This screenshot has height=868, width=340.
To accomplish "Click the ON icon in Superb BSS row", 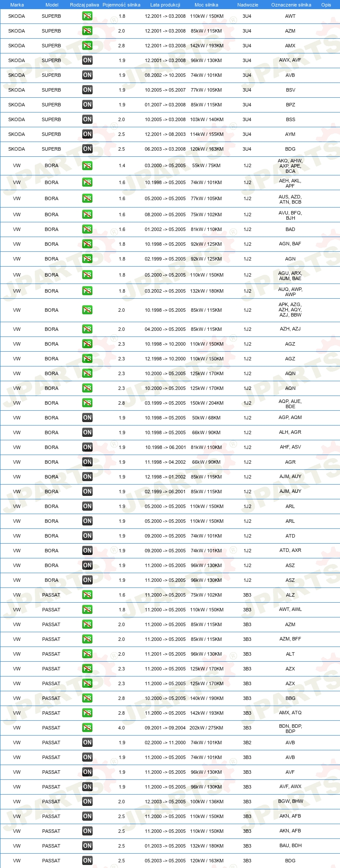I will pyautogui.click(x=87, y=119).
